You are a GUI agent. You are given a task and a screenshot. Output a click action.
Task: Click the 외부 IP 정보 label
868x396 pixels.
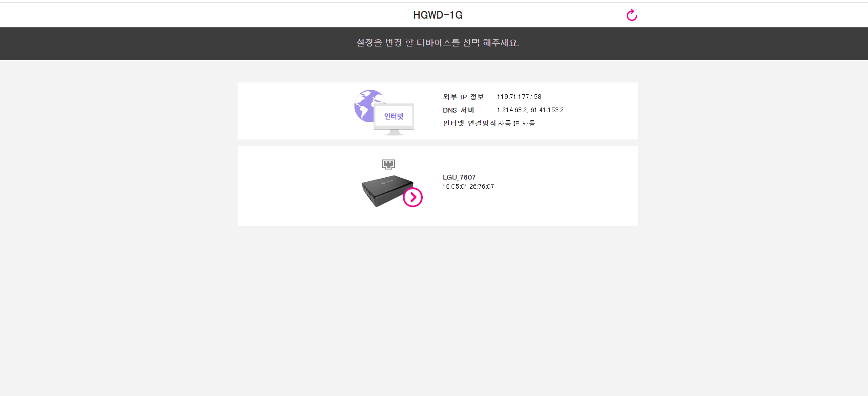[x=463, y=97]
